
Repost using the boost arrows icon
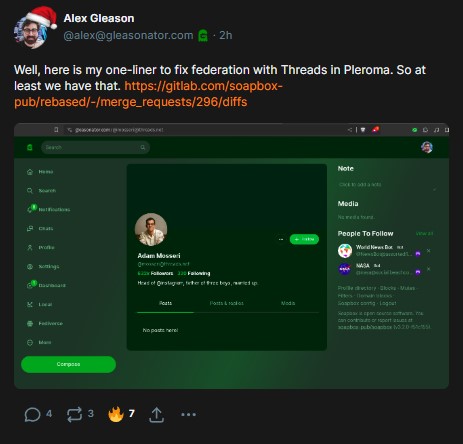74,414
